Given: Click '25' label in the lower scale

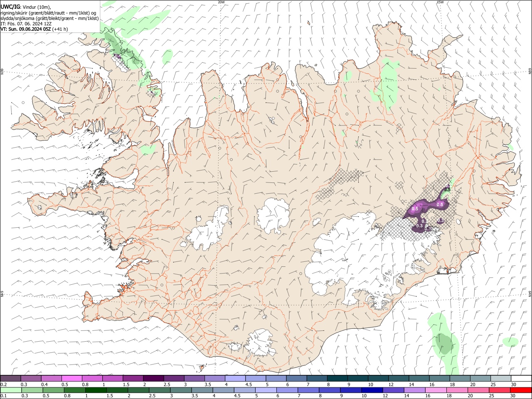Looking at the screenshot, I should [x=492, y=396].
